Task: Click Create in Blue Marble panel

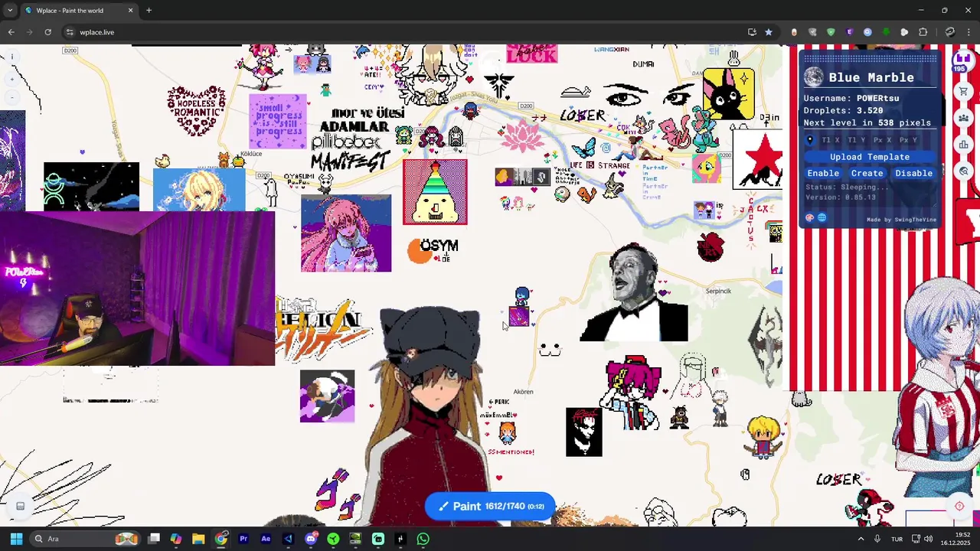Action: (x=867, y=173)
